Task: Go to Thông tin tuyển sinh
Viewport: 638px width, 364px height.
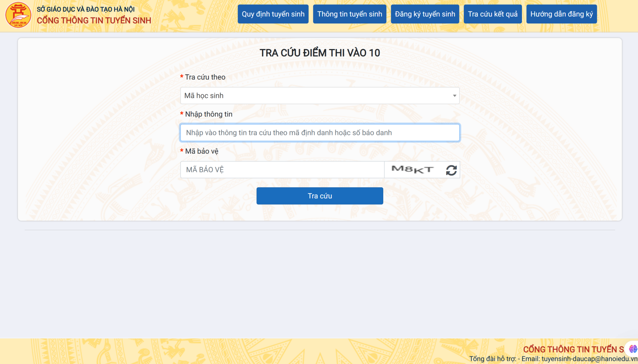Action: click(x=349, y=14)
